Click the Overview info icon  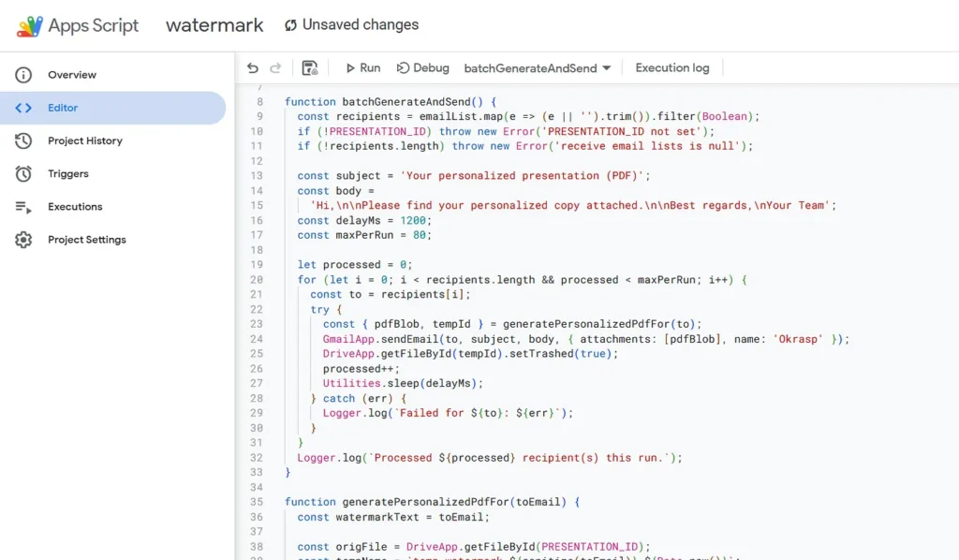tap(21, 74)
